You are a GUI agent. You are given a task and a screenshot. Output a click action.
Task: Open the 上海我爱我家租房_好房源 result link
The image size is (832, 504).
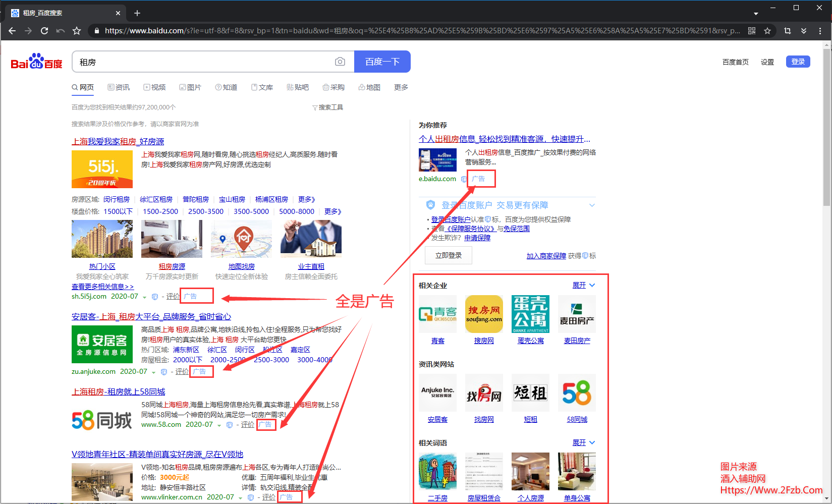tap(118, 142)
